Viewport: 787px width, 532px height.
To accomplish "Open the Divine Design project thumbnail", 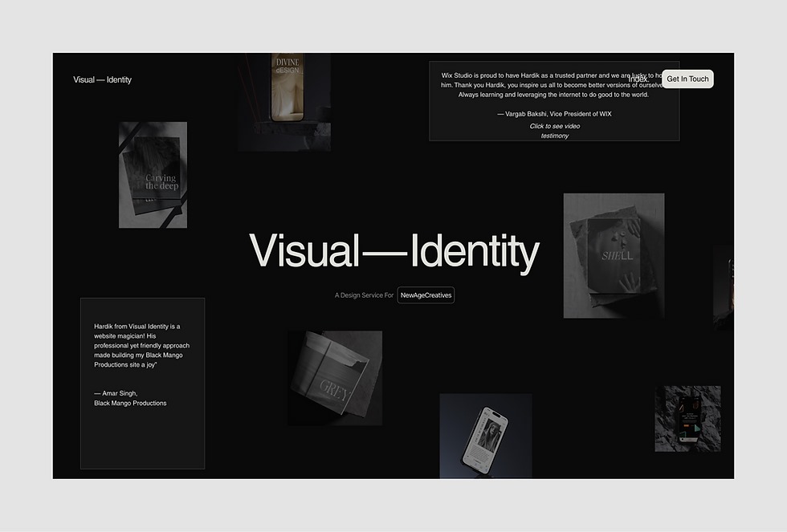I will point(283,102).
